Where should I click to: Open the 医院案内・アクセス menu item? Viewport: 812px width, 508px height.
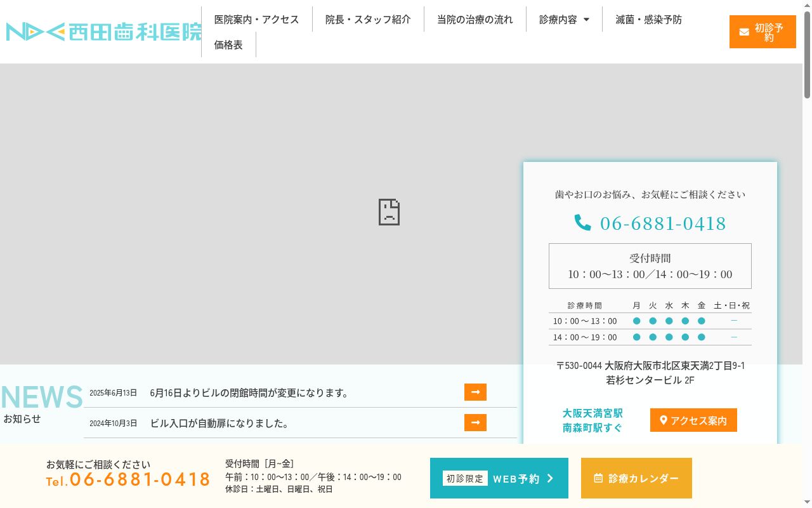coord(256,20)
